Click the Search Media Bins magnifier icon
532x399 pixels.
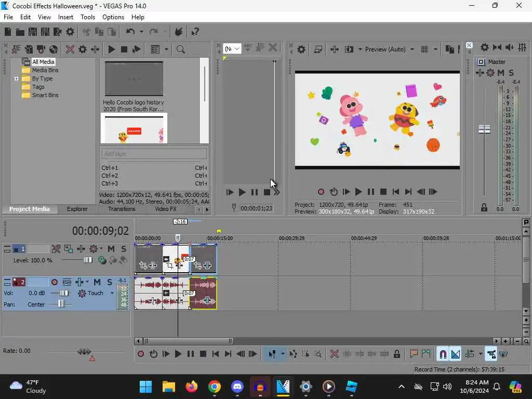tap(180, 49)
